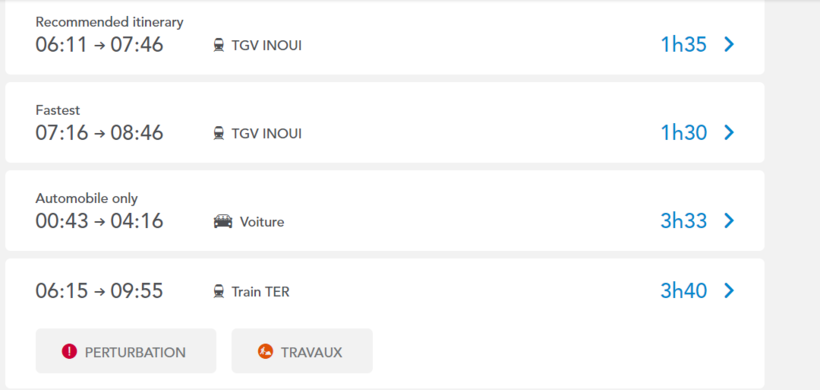The image size is (820, 390).
Task: Expand the 1h30 fastest itinerary chevron
Action: coord(729,133)
